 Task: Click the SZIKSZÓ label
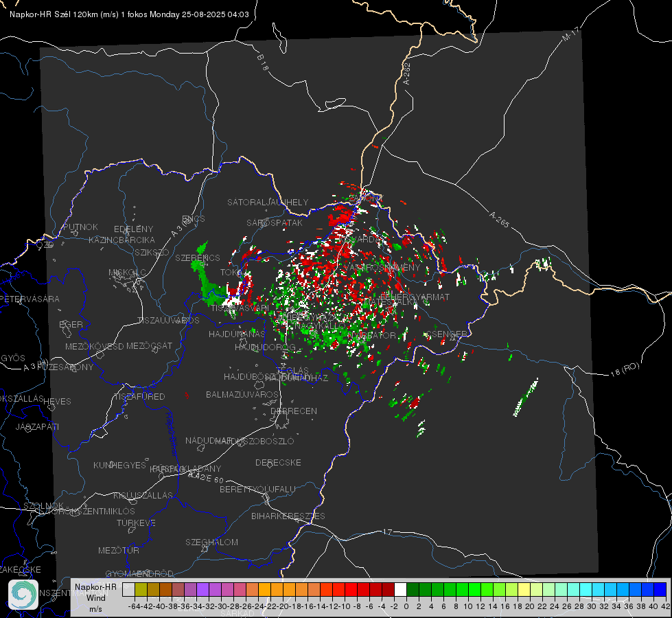(152, 252)
